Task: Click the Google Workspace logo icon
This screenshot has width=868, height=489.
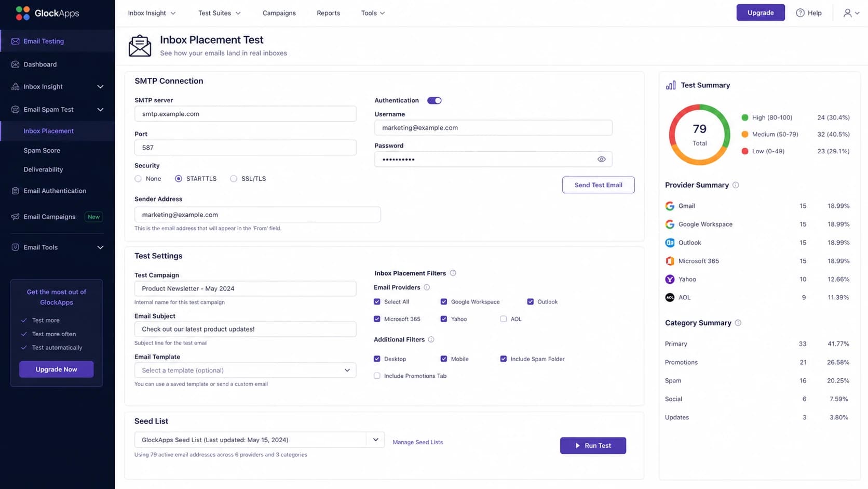Action: tap(670, 224)
